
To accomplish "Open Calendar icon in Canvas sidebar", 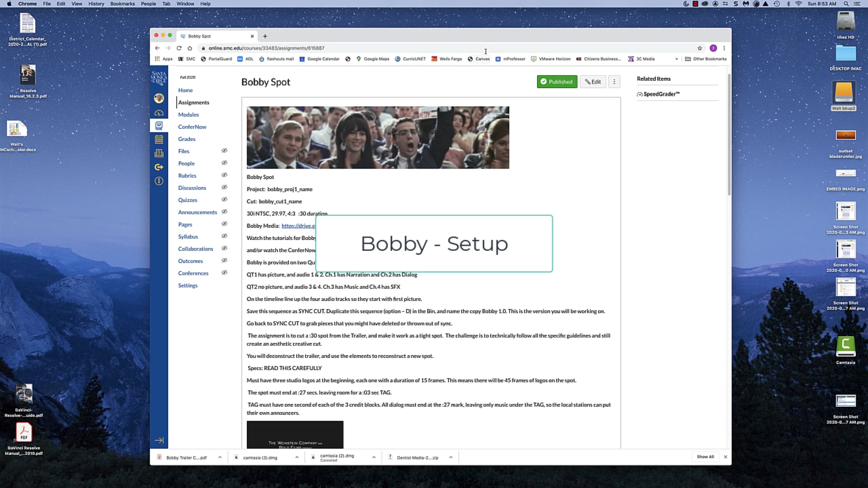I will point(159,139).
